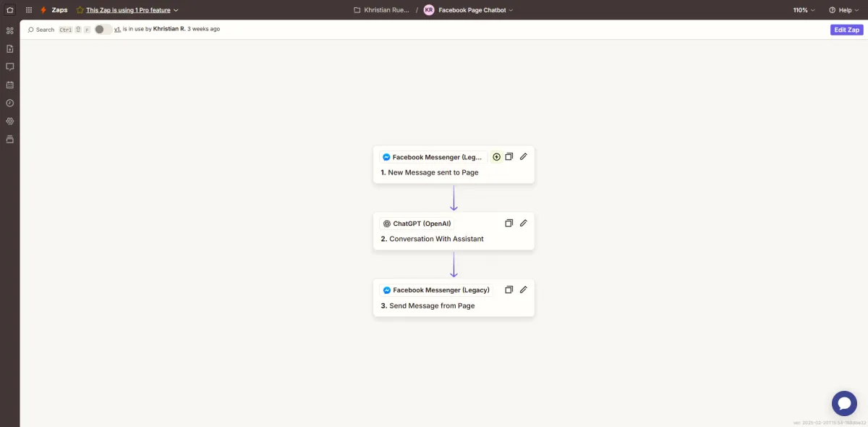Click the OpenAI logo on step 2
This screenshot has height=427, width=868.
(387, 224)
